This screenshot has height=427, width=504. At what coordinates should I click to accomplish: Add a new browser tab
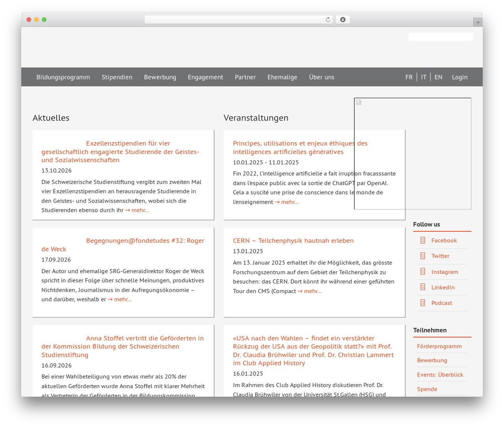478,22
